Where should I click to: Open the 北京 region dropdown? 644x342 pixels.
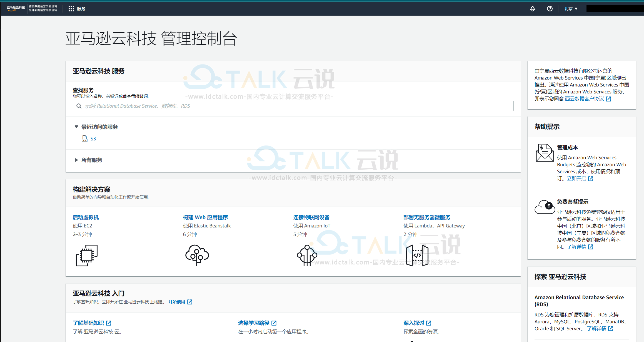tap(571, 9)
